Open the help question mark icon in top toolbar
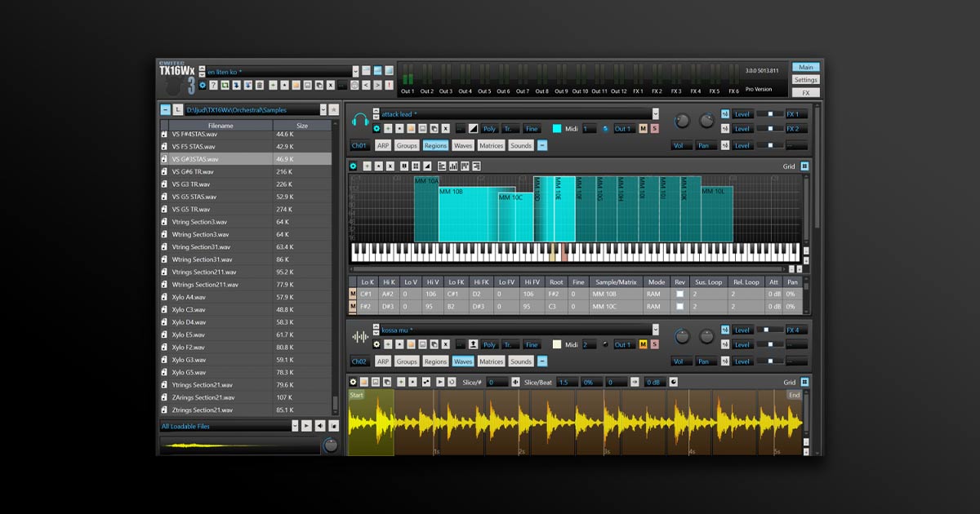 point(213,85)
